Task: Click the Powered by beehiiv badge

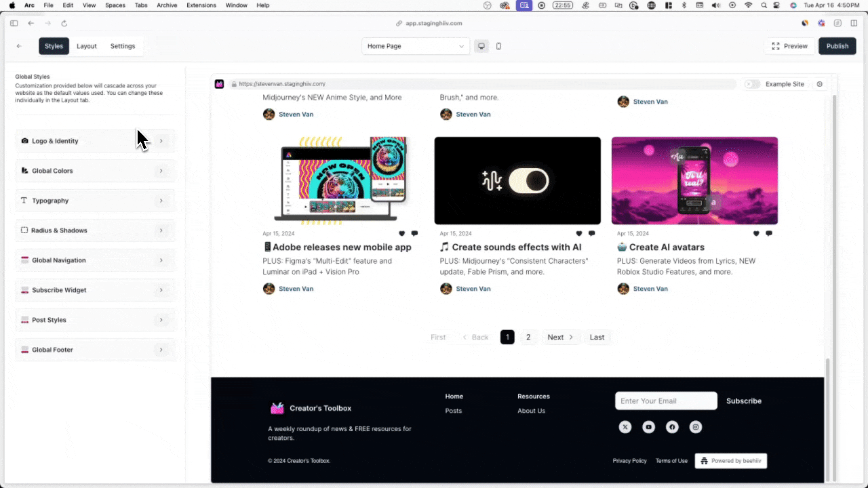Action: (731, 461)
